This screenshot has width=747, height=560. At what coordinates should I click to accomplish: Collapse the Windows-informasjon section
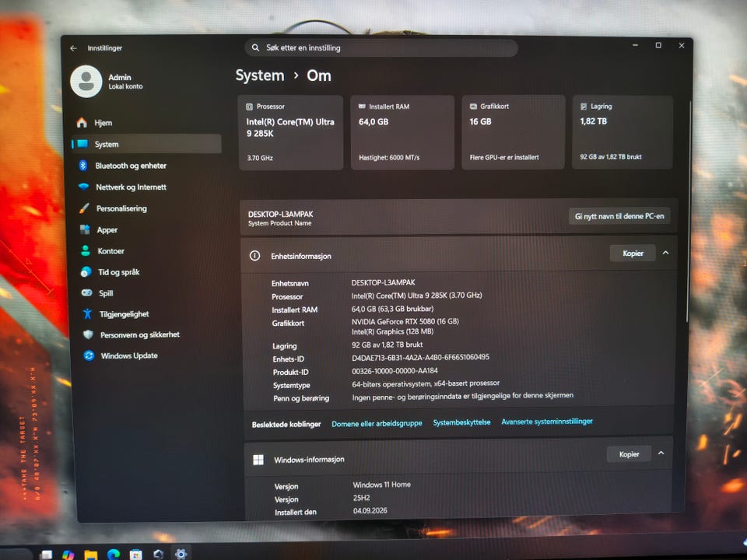pos(661,453)
